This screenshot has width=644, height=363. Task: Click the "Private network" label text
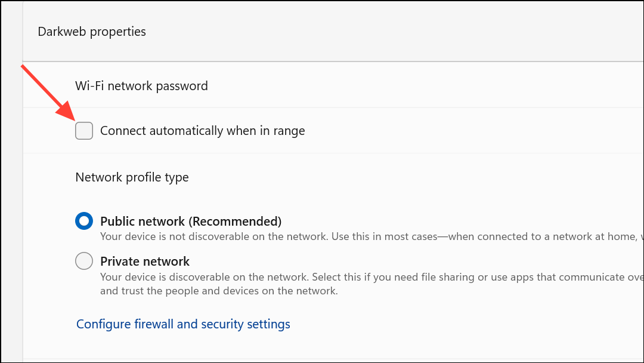pos(145,262)
